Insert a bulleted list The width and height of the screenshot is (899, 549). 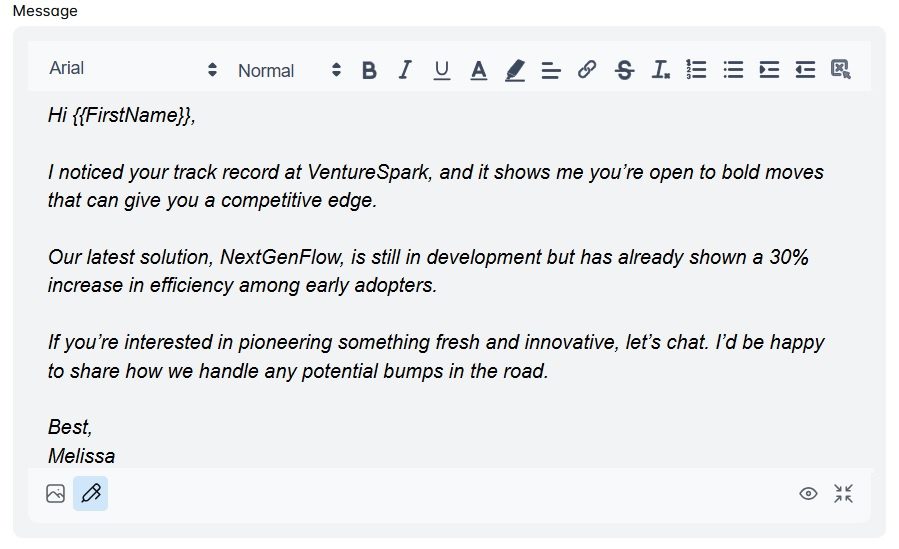[733, 70]
